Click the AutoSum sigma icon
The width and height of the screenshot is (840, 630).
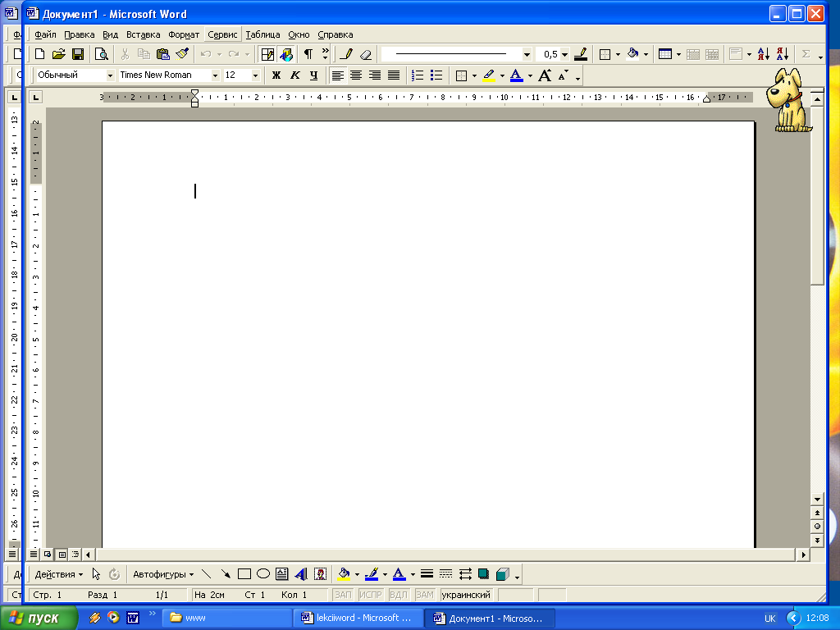[x=806, y=54]
